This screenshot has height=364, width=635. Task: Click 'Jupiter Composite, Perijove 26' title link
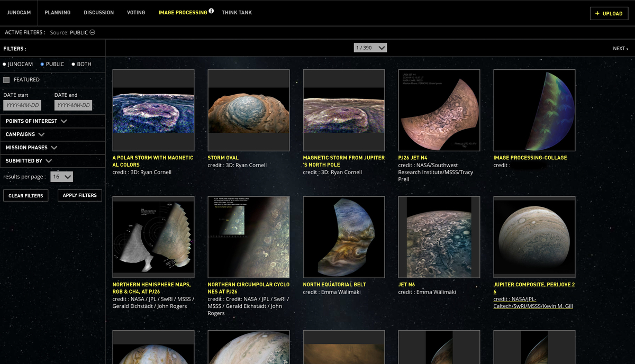pyautogui.click(x=534, y=288)
